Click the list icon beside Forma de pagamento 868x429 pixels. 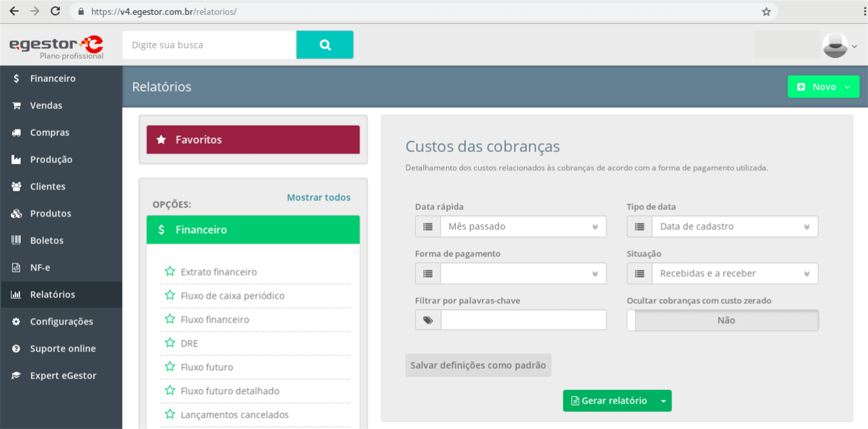428,273
